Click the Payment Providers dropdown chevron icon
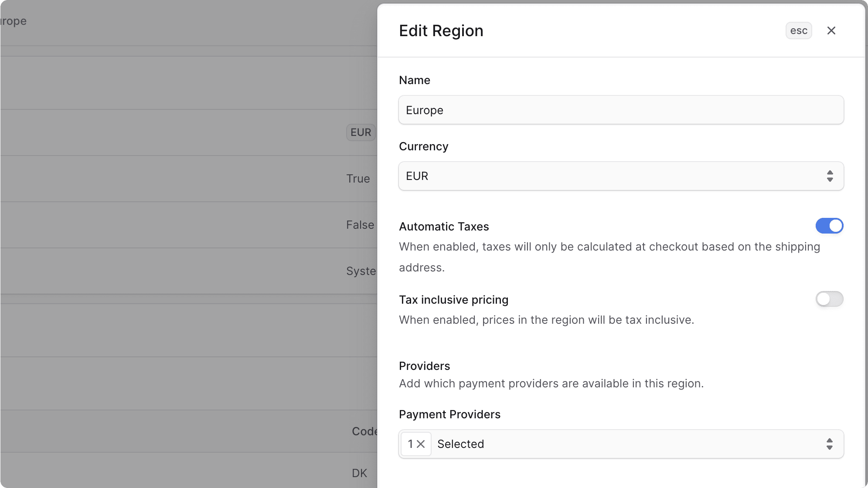Screen dimensions: 868x488 830,444
